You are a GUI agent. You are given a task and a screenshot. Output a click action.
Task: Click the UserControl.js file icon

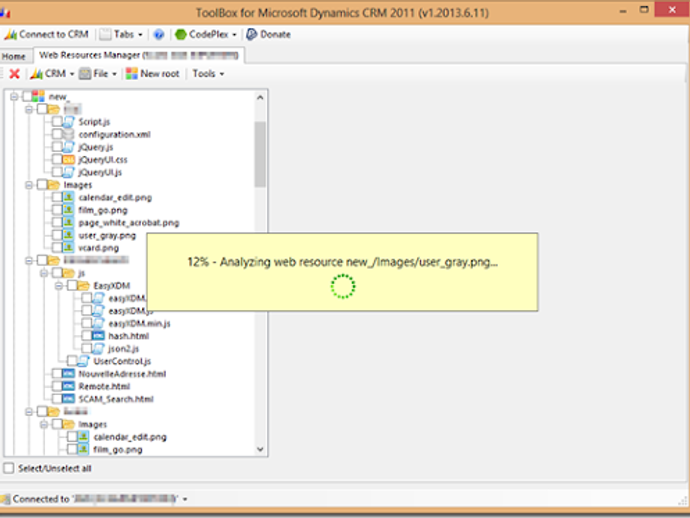click(84, 361)
